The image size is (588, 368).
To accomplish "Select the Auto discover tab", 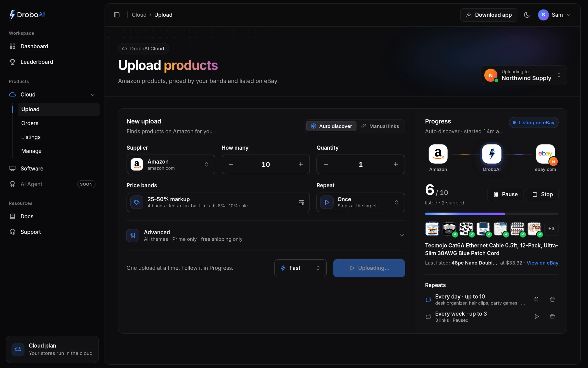I will click(x=331, y=126).
